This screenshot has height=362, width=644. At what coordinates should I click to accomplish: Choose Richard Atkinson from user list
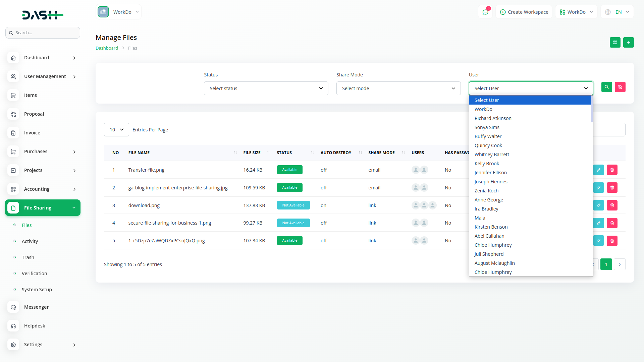[x=493, y=118]
